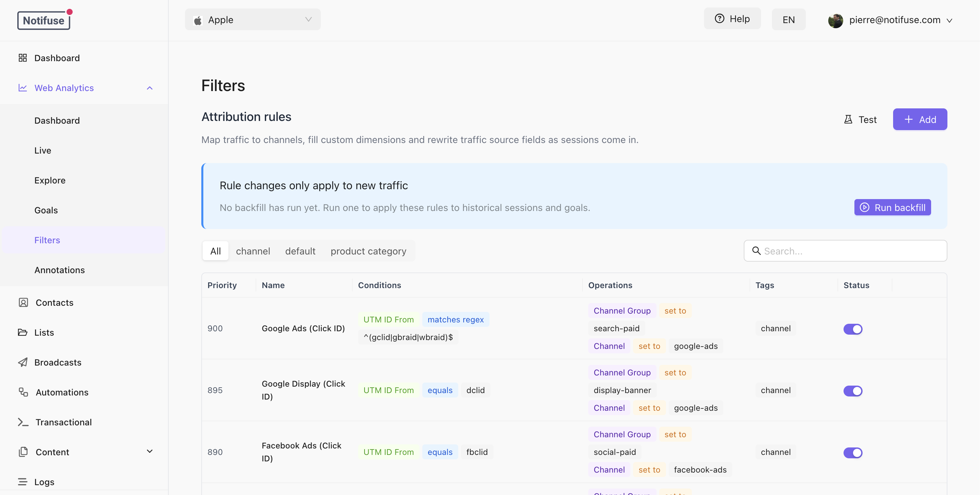Collapse the Web Analytics section chevron

tap(149, 88)
